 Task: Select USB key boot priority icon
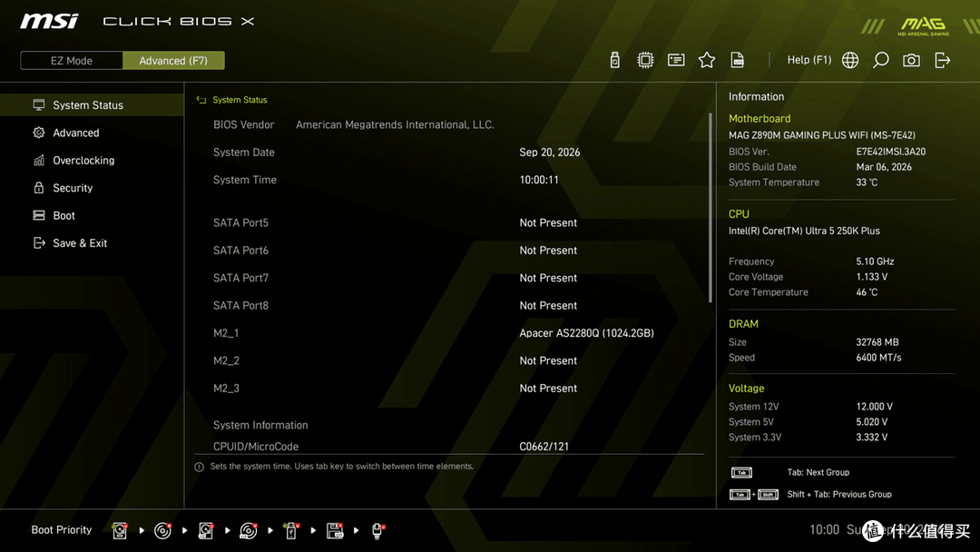click(x=290, y=530)
